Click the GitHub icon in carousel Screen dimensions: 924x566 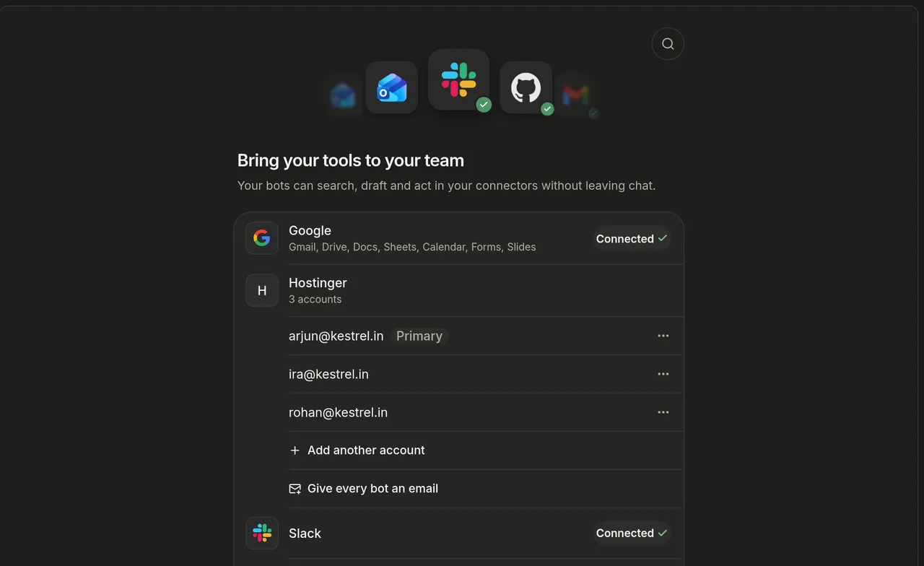[x=526, y=87]
